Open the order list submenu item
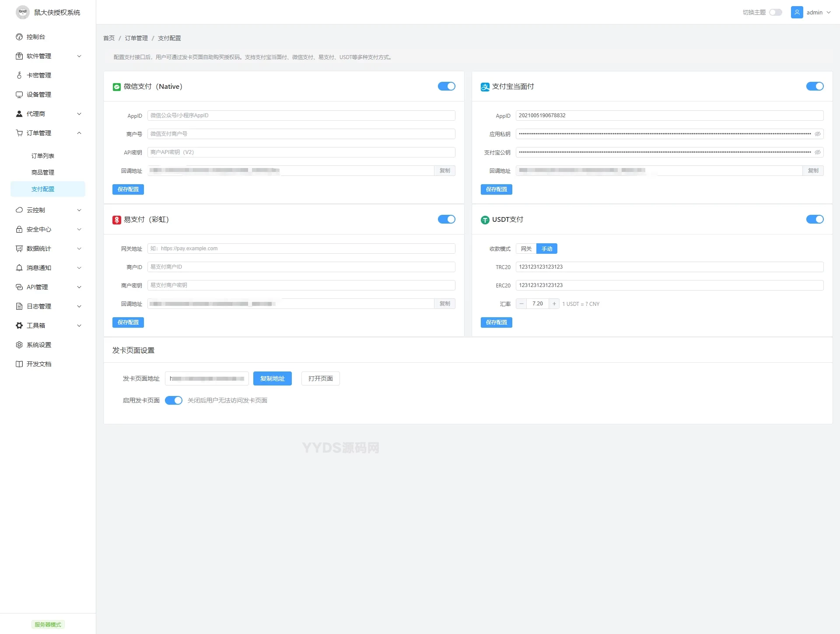 click(43, 156)
